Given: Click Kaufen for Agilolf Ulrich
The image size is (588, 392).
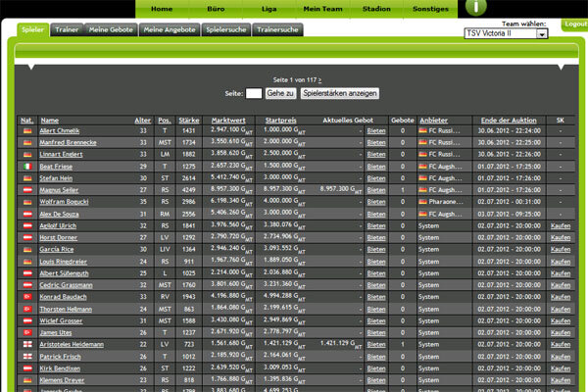Looking at the screenshot, I should [561, 225].
